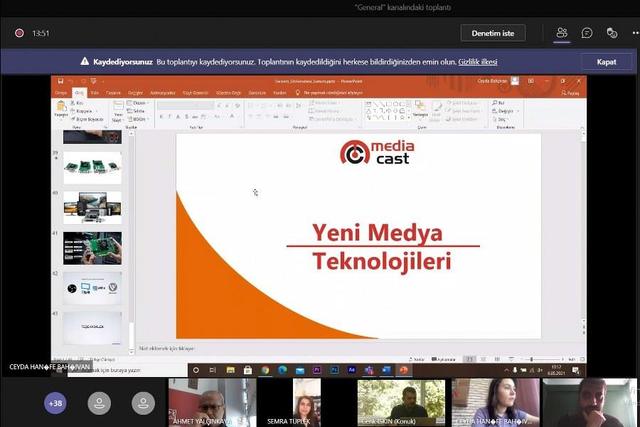Show the +38 additional participants bubble
This screenshot has height=427, width=640.
pyautogui.click(x=55, y=403)
